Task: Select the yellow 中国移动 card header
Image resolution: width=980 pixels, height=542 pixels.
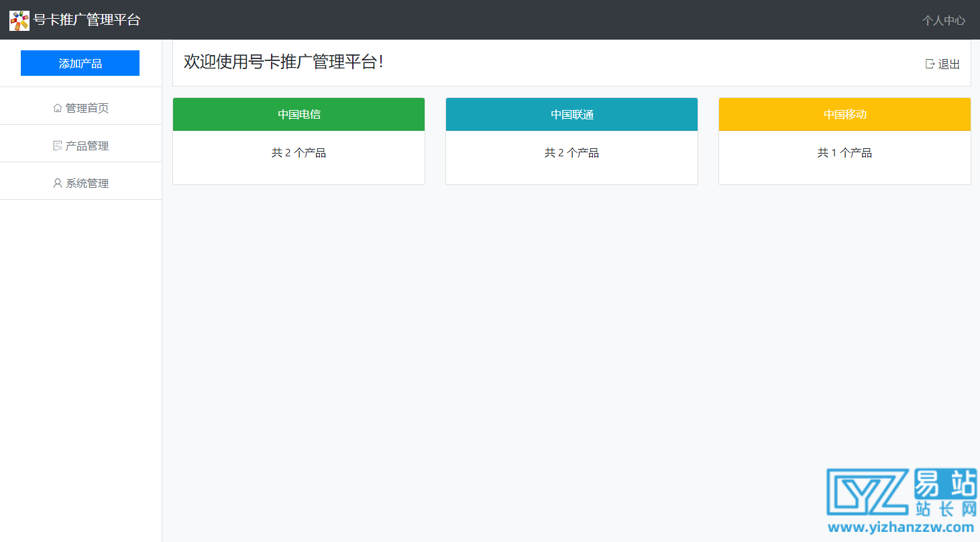Action: coord(845,115)
